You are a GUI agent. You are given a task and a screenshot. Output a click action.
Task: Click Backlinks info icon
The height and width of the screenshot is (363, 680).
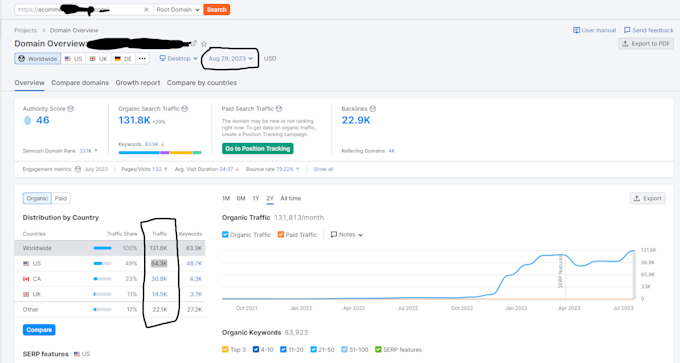click(x=373, y=109)
